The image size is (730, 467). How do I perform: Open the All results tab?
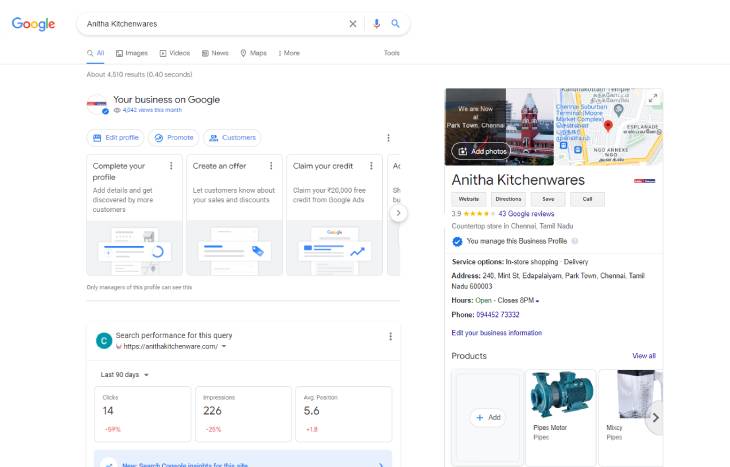coord(95,53)
